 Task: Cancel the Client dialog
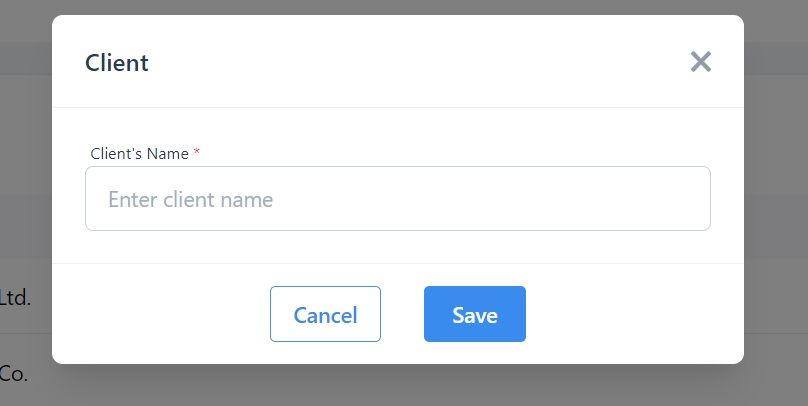click(x=325, y=314)
